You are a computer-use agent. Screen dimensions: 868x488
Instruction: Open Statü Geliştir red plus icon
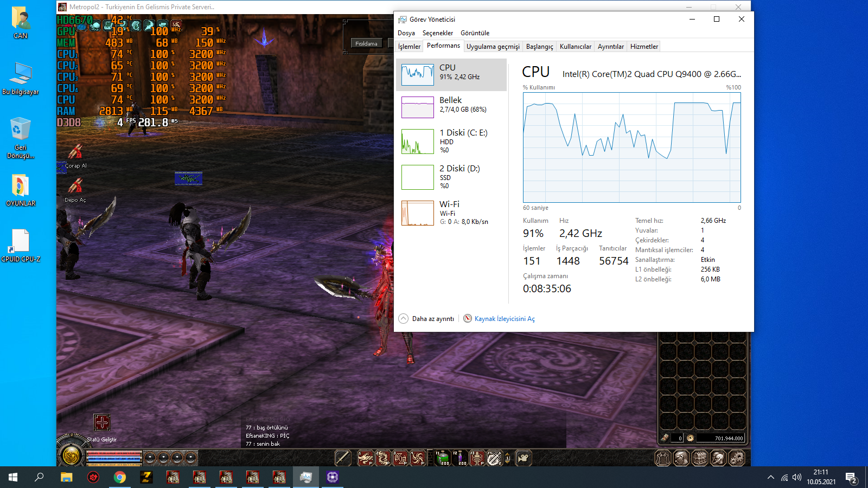[101, 422]
